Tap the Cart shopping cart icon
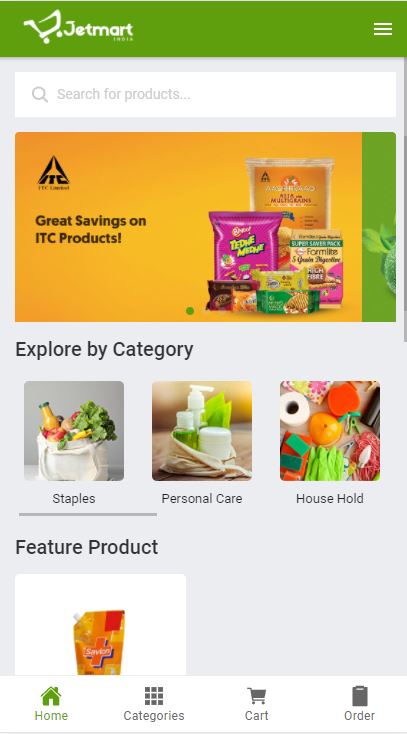 [x=257, y=696]
